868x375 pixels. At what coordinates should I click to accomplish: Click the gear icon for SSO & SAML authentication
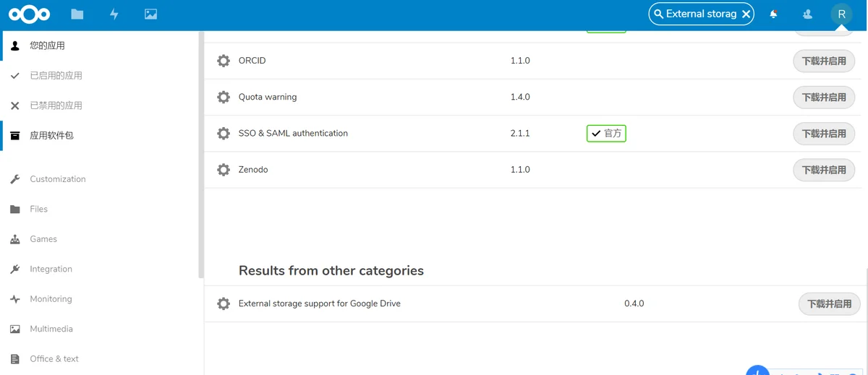(224, 134)
